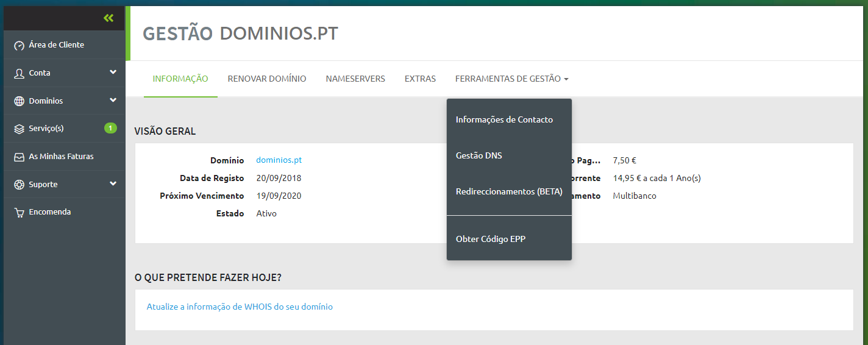Viewport: 868px width, 345px height.
Task: Select Gestão DNS from the dropdown menu
Action: point(479,155)
